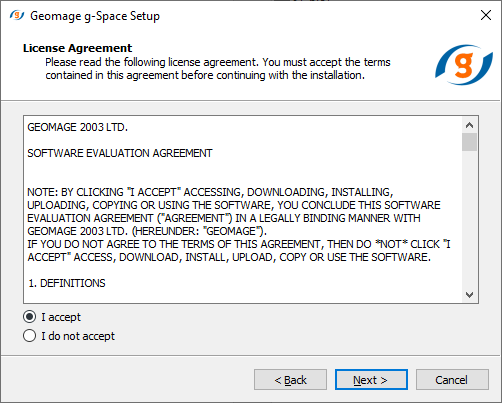This screenshot has width=502, height=403.
Task: Go to the next step with Next
Action: (371, 380)
